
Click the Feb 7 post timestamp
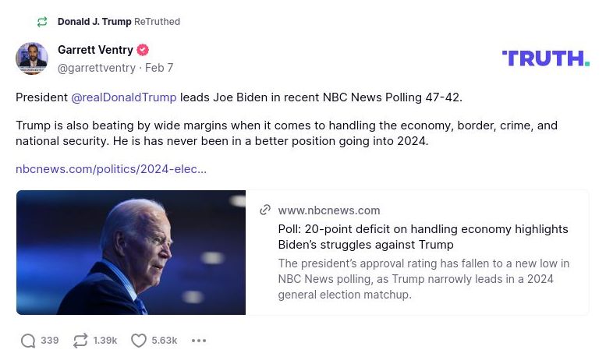[x=159, y=68]
